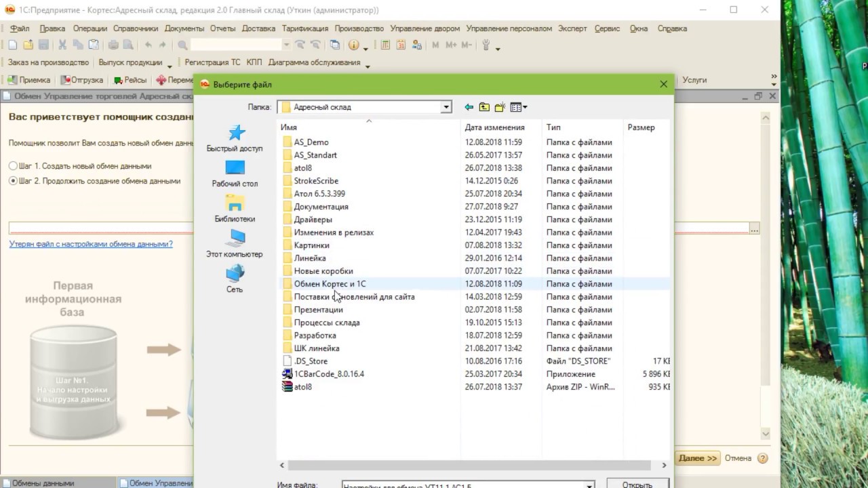Open the Отчеты menu
Screen dimensions: 868x488
point(222,28)
